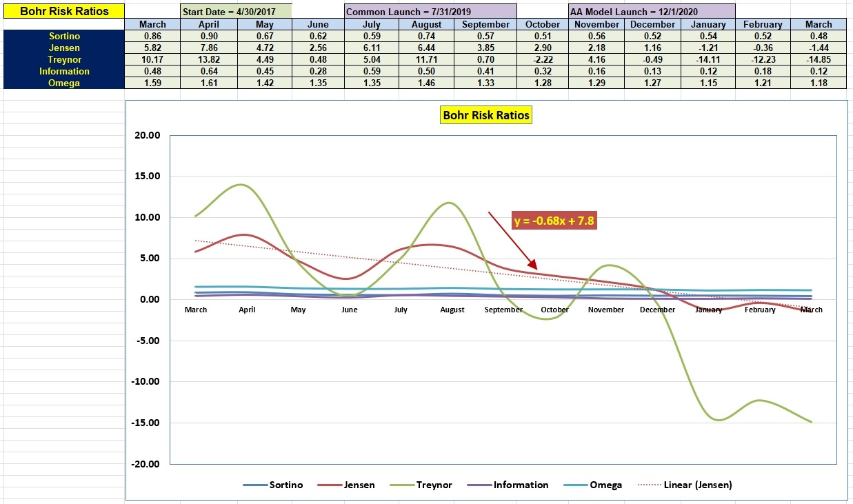853x504 pixels.
Task: Select the April Treynor value 13.82
Action: click(x=208, y=59)
